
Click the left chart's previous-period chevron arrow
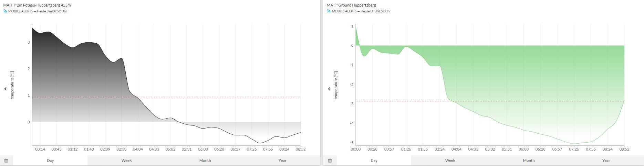6,89
